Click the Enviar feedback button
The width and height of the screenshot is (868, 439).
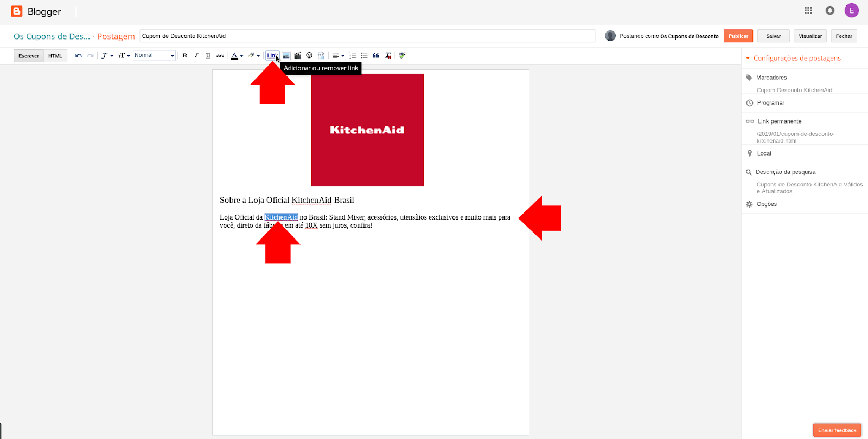click(x=837, y=430)
